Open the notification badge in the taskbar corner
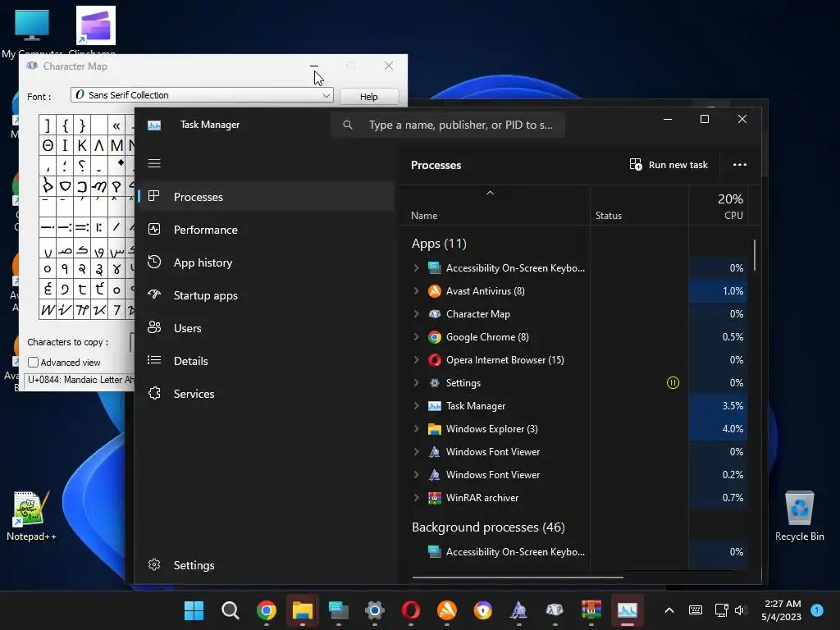 [817, 610]
